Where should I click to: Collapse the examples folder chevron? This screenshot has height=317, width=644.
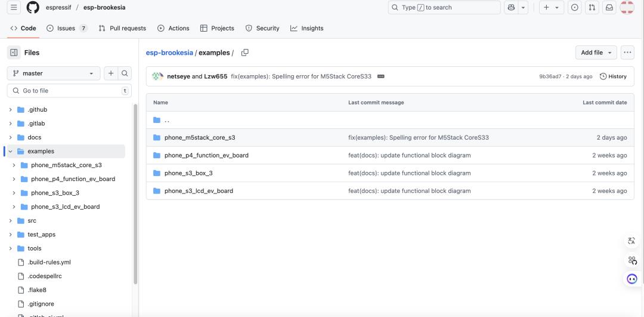pos(10,151)
